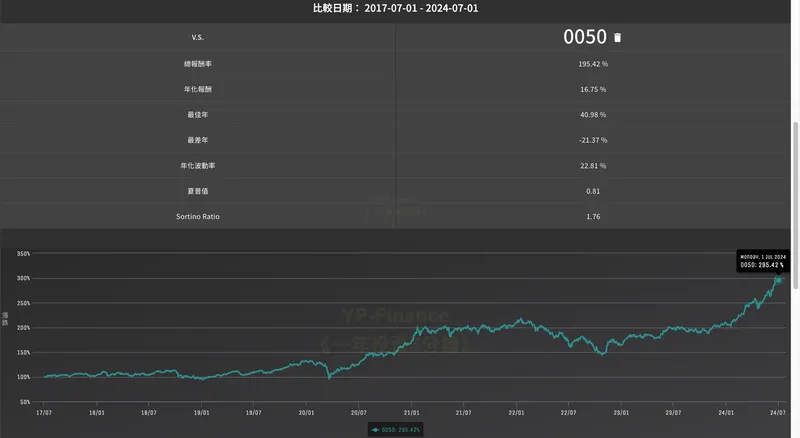This screenshot has width=800, height=438.
Task: Select the 22.81 % volatility value
Action: pyautogui.click(x=593, y=165)
